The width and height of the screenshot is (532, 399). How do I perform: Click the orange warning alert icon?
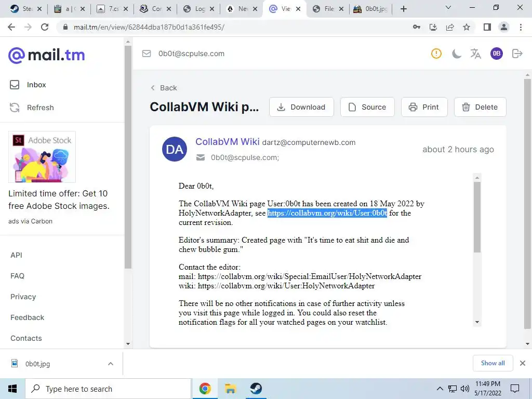(x=436, y=54)
